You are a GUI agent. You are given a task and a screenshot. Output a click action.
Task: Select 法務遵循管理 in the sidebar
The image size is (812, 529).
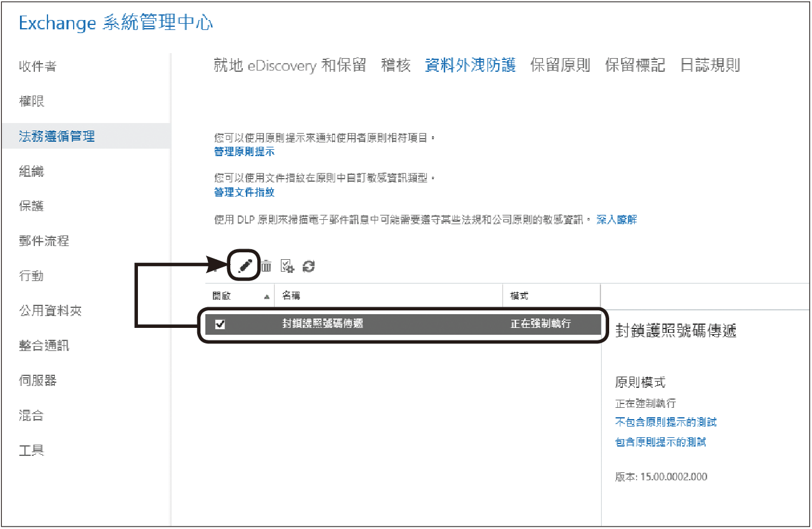pos(57,136)
